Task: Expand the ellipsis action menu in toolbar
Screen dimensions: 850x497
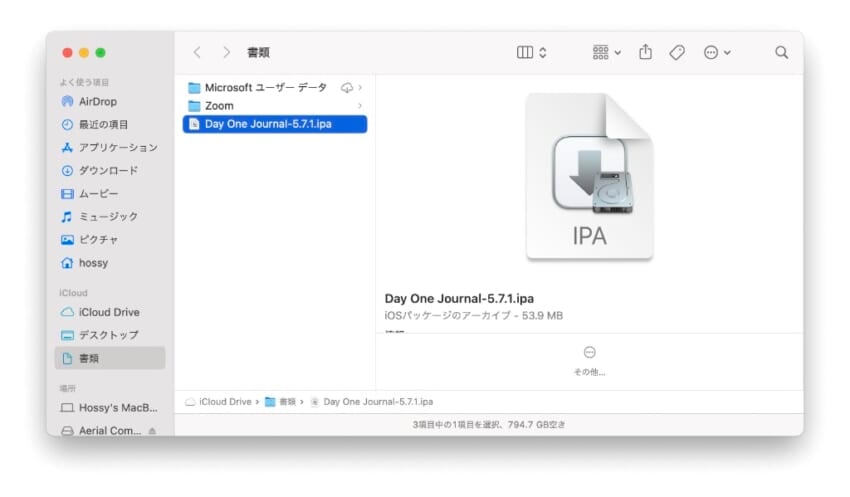Action: 716,52
